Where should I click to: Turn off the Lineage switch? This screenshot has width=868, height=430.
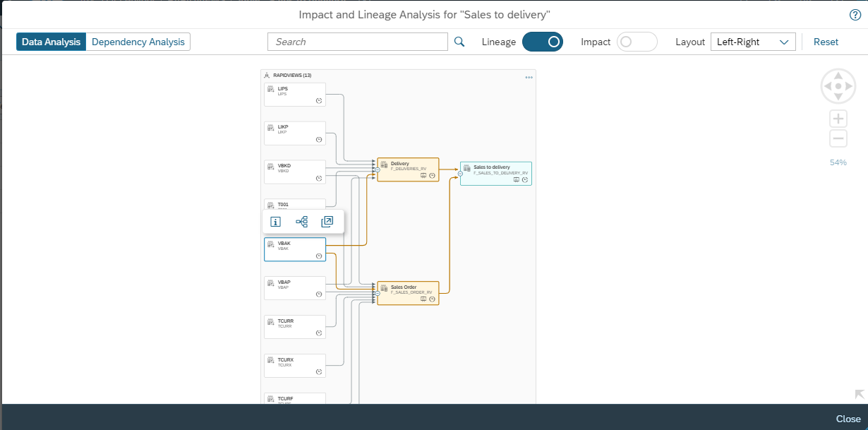(542, 42)
